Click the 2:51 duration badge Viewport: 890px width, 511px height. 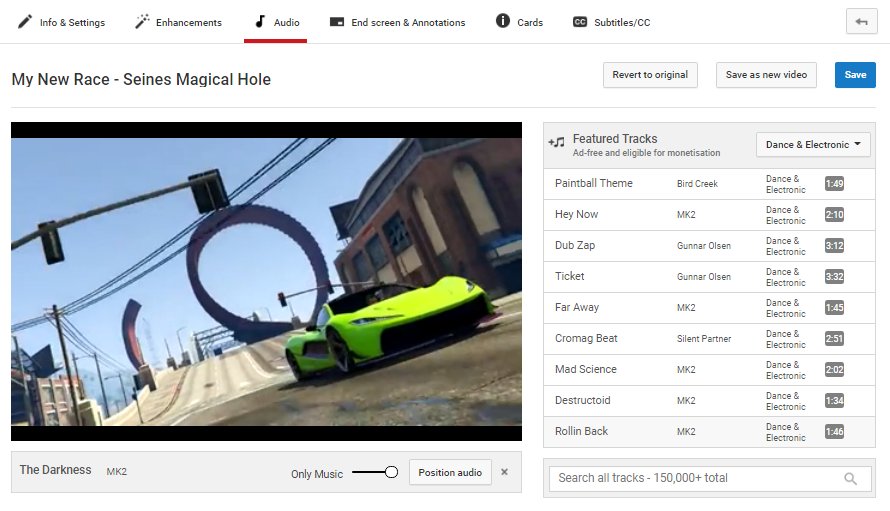click(834, 338)
